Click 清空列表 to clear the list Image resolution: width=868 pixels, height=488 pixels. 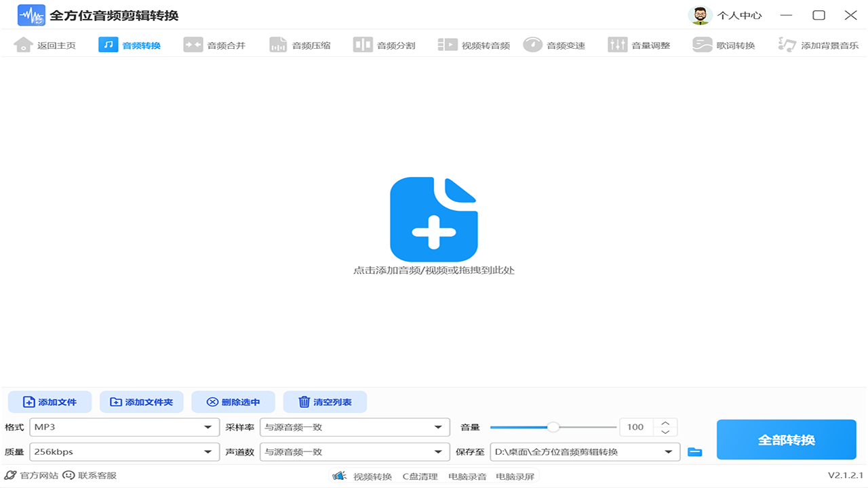[325, 402]
